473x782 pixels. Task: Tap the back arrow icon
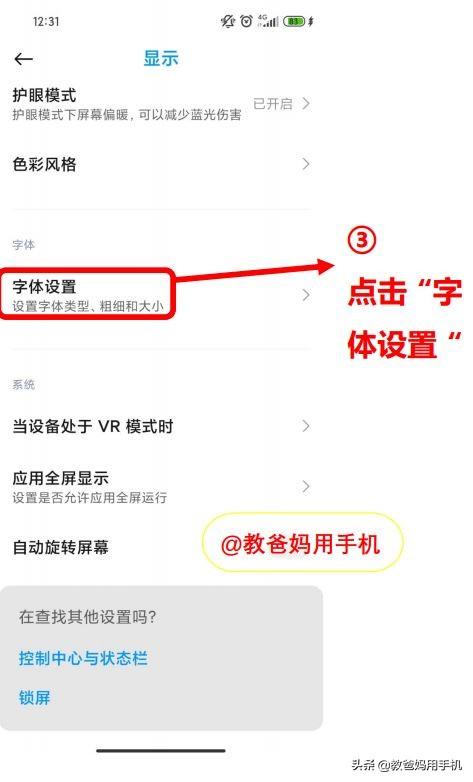pyautogui.click(x=23, y=59)
